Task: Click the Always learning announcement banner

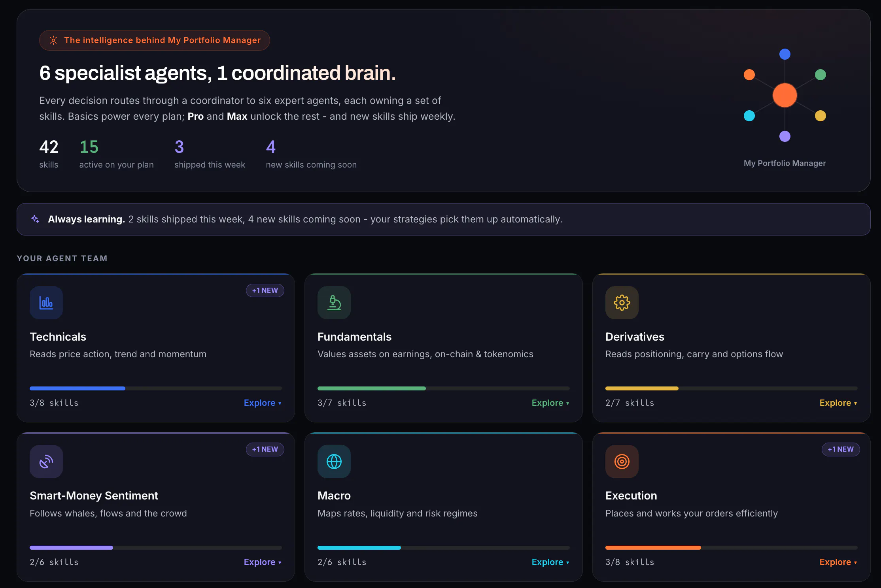Action: point(443,219)
